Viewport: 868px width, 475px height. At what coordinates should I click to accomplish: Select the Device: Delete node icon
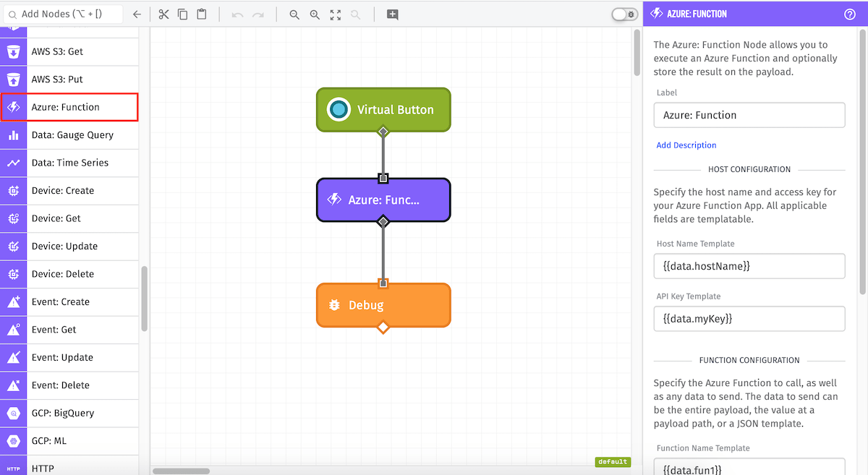coord(13,274)
